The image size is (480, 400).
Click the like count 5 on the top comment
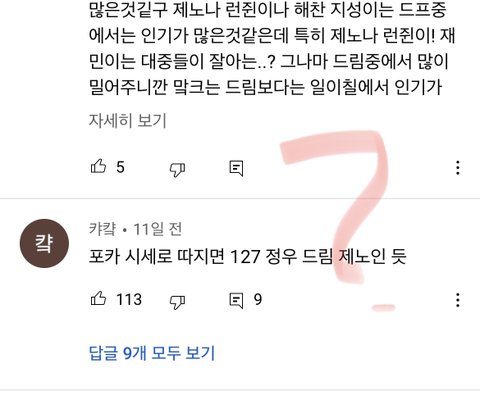pyautogui.click(x=120, y=167)
